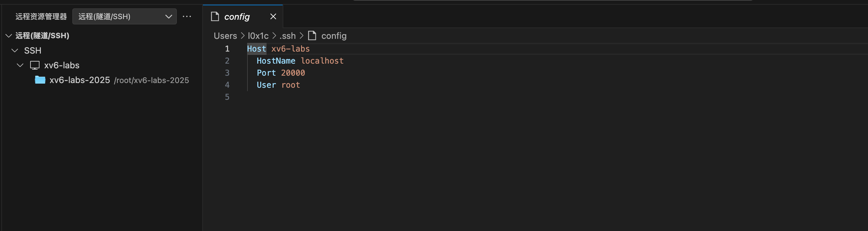Click the Users breadcrumb segment

click(x=225, y=35)
